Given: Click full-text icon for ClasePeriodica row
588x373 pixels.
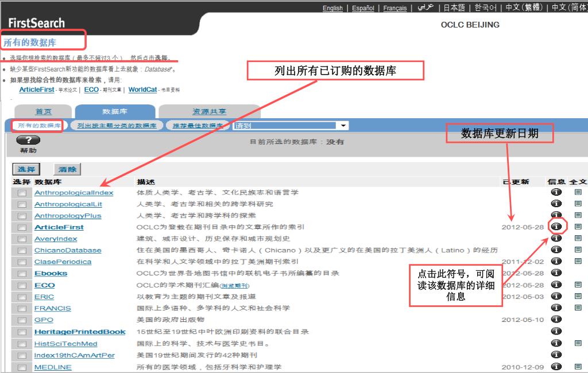Looking at the screenshot, I should pos(578,261).
